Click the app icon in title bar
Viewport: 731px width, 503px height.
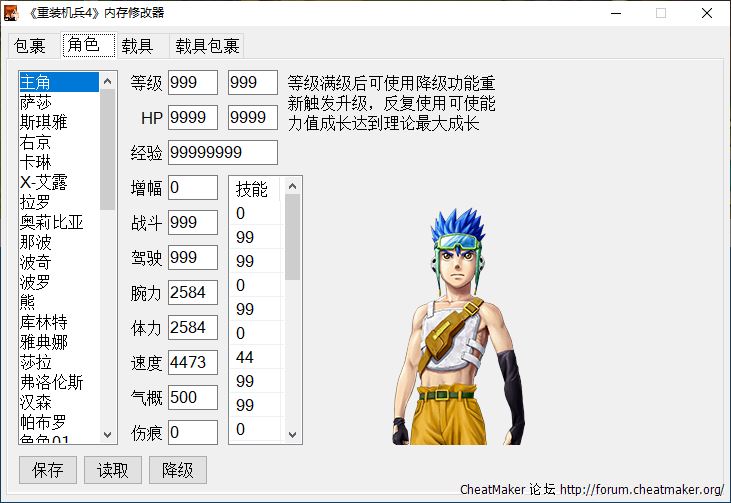point(11,13)
